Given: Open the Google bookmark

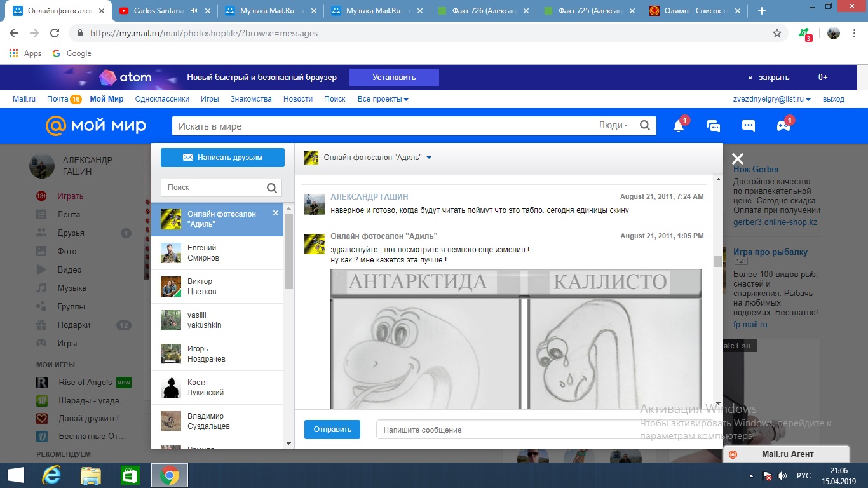Looking at the screenshot, I should point(72,53).
